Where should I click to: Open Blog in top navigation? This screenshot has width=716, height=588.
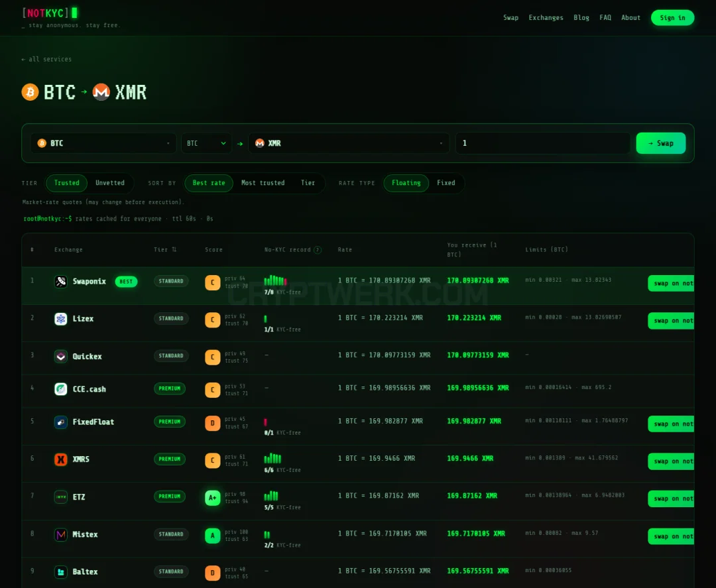(581, 18)
